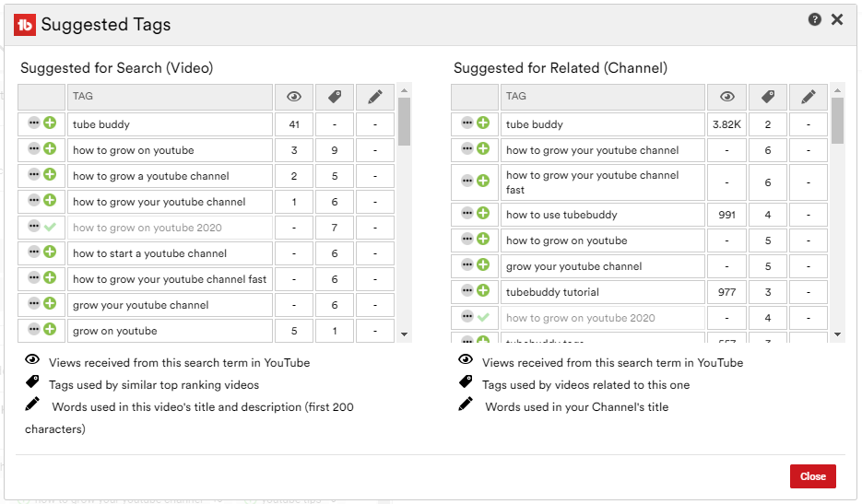The height and width of the screenshot is (504, 862).
Task: Click the help question mark icon
Action: [x=814, y=19]
